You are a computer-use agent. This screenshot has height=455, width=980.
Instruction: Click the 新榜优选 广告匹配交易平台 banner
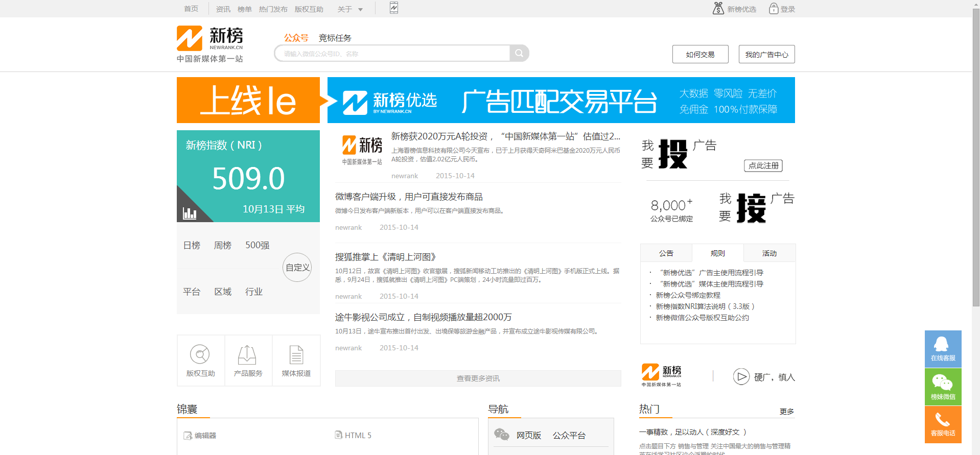pyautogui.click(x=561, y=100)
